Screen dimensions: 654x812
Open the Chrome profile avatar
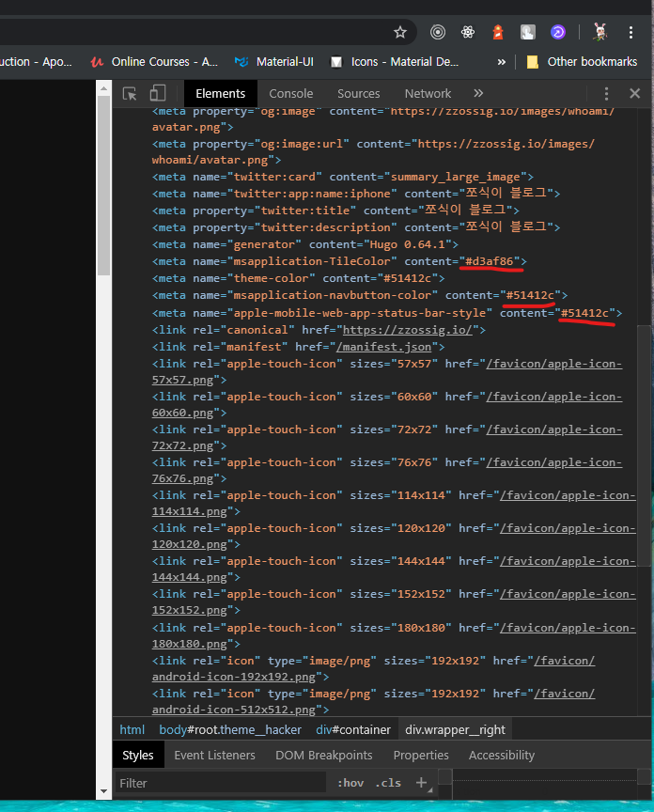click(x=600, y=33)
